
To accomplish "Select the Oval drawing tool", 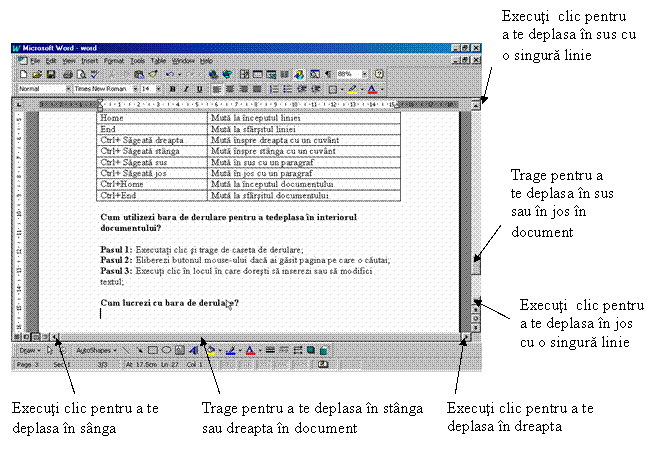I will (x=165, y=351).
